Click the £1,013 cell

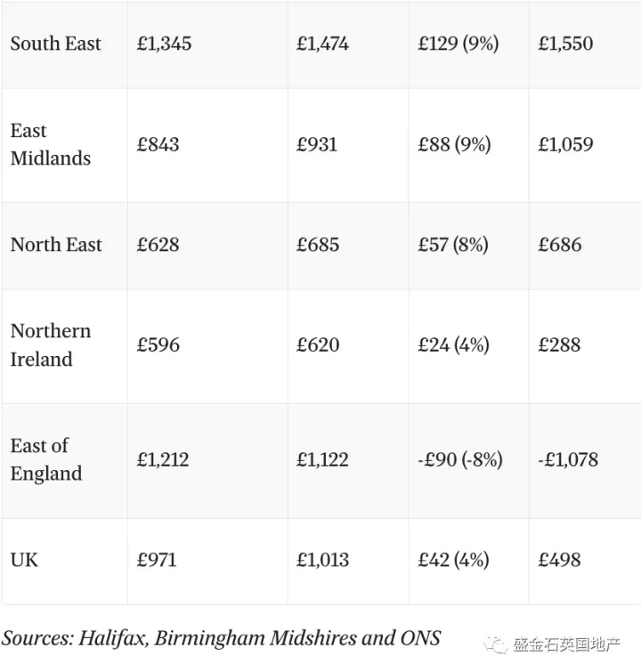pos(322,560)
